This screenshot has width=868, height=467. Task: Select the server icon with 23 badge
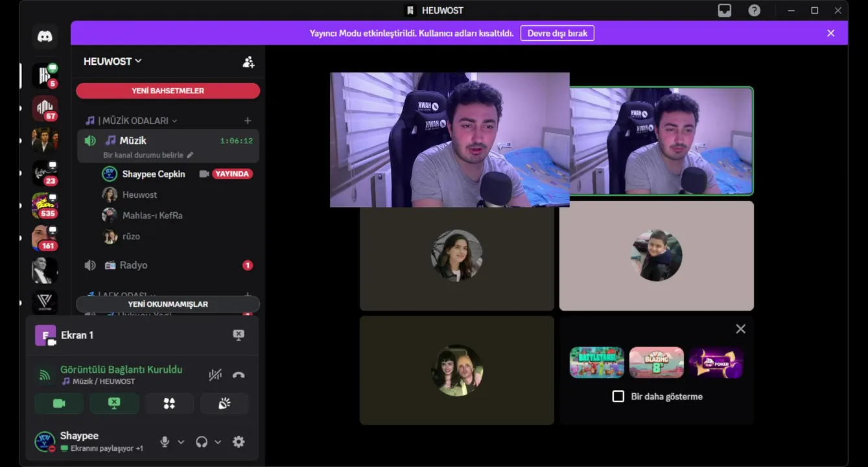click(45, 173)
